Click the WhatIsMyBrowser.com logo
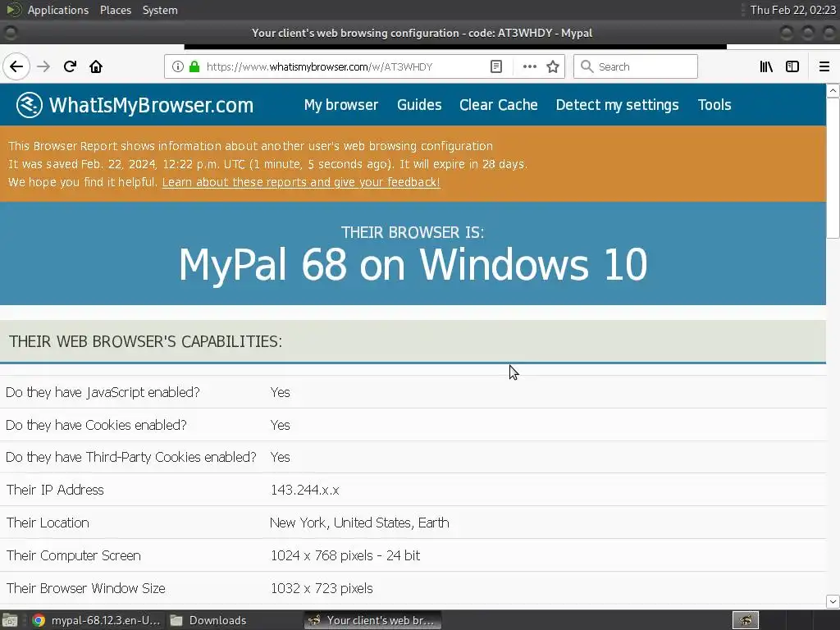Viewport: 840px width, 630px height. click(135, 105)
